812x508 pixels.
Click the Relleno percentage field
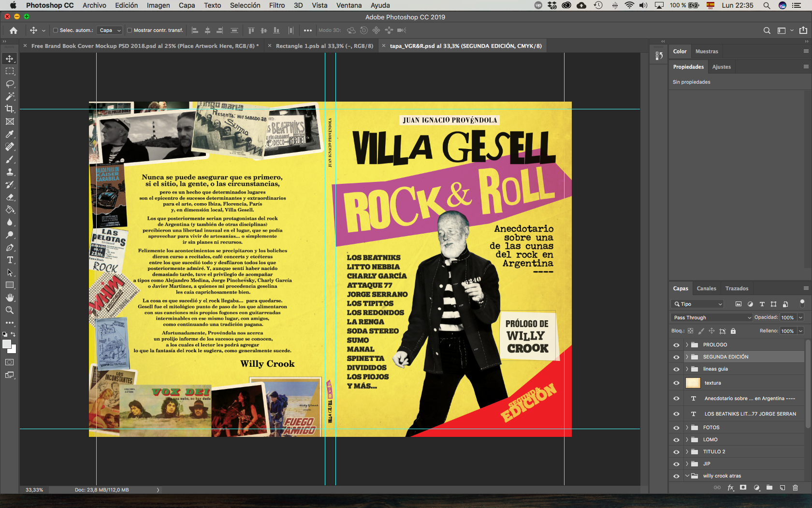[x=788, y=331]
